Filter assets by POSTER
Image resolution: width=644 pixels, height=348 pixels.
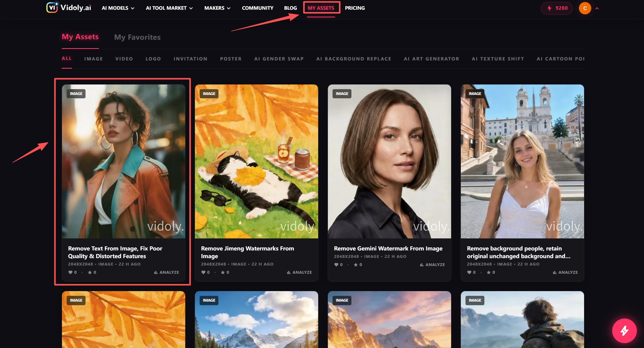231,59
